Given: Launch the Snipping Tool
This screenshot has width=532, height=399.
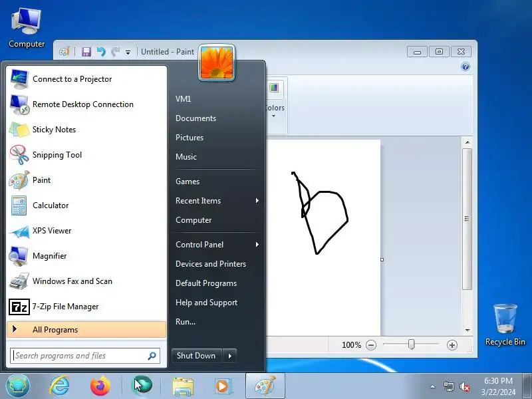Looking at the screenshot, I should click(86, 155).
